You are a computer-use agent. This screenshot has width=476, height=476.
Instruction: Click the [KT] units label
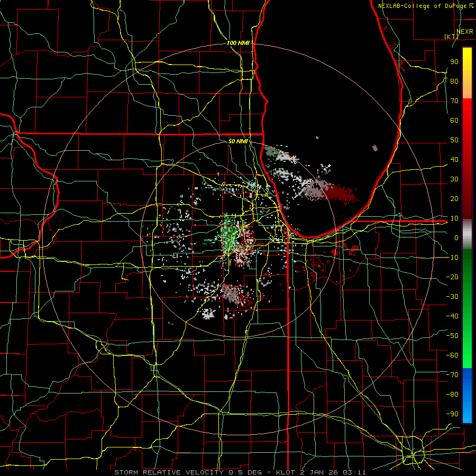452,36
